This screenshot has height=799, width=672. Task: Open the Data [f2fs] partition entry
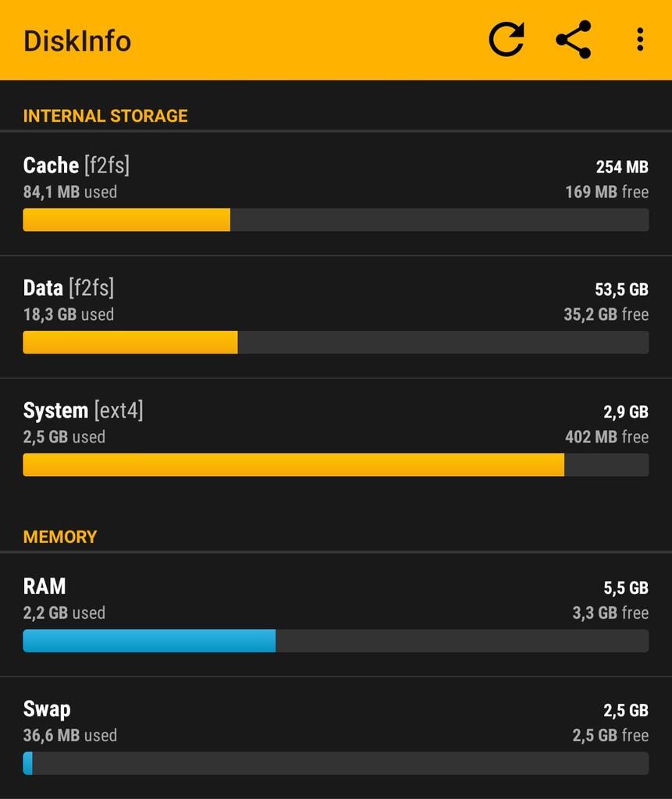(69, 288)
